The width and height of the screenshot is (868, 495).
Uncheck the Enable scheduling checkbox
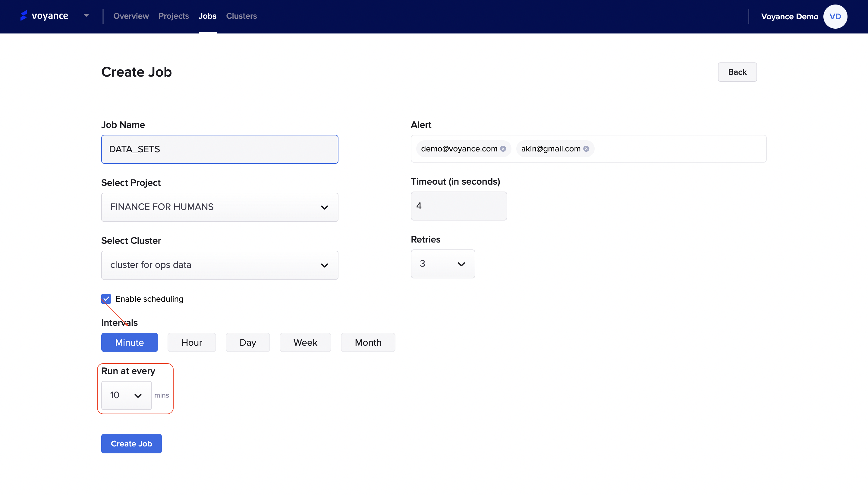click(106, 299)
